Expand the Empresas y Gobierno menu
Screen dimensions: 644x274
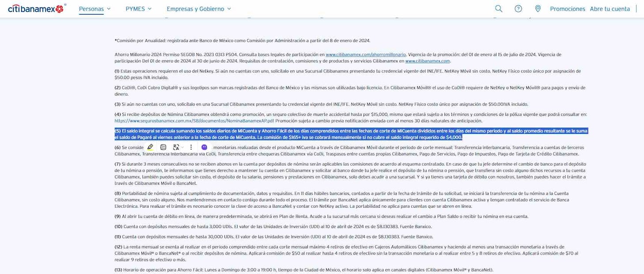click(x=199, y=9)
